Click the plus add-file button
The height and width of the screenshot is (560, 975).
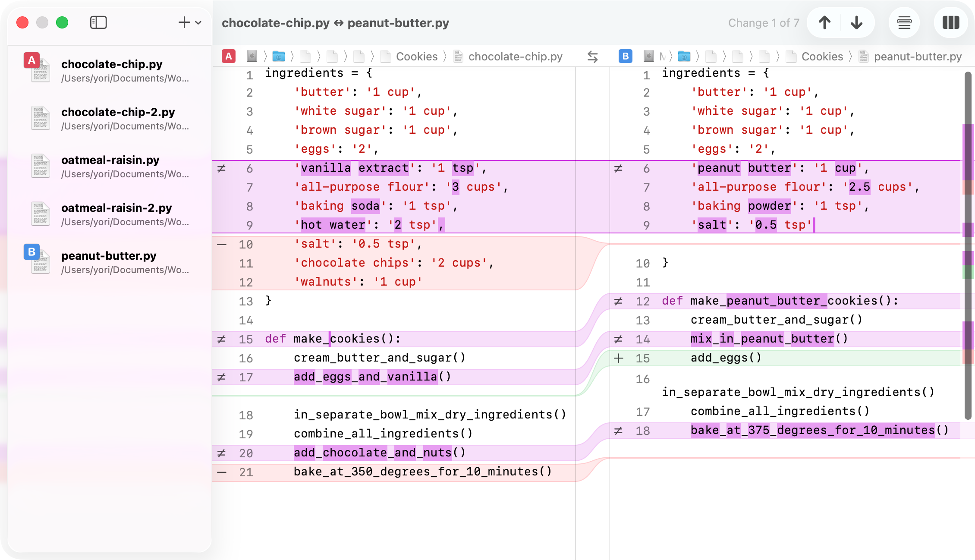click(184, 22)
